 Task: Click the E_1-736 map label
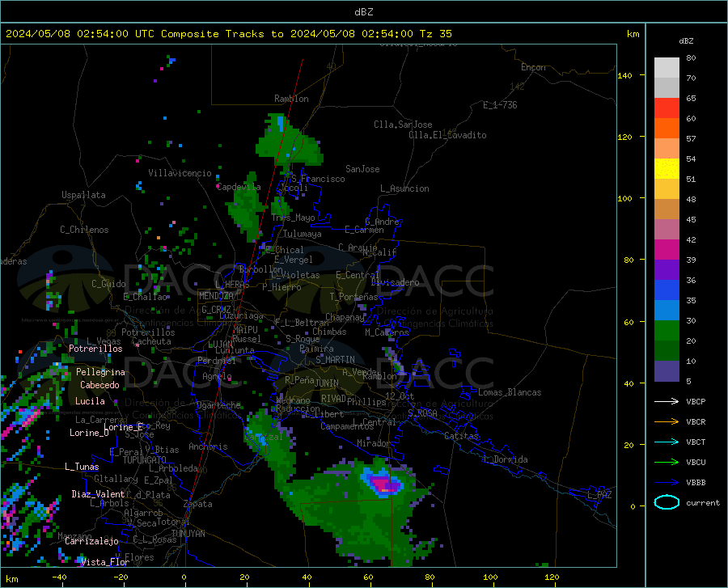click(x=500, y=105)
